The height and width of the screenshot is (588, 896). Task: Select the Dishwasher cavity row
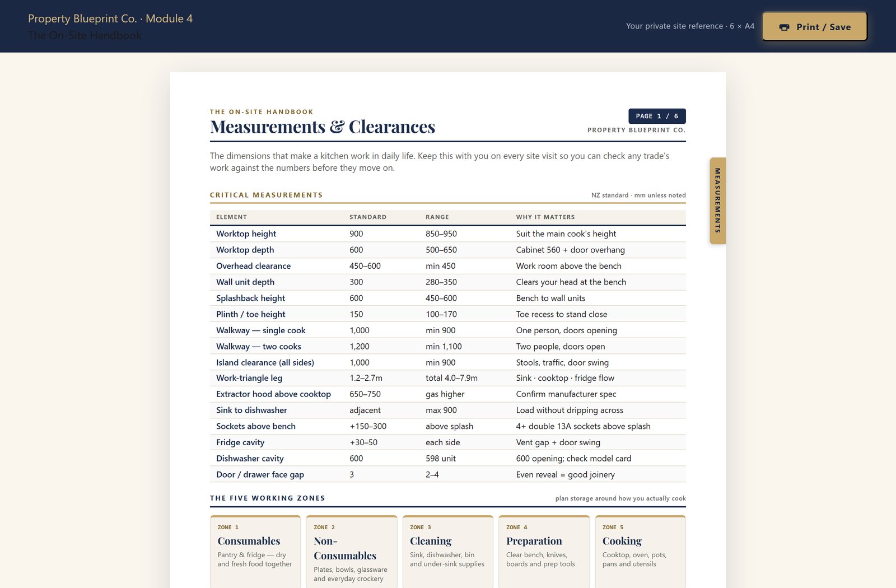coord(448,459)
